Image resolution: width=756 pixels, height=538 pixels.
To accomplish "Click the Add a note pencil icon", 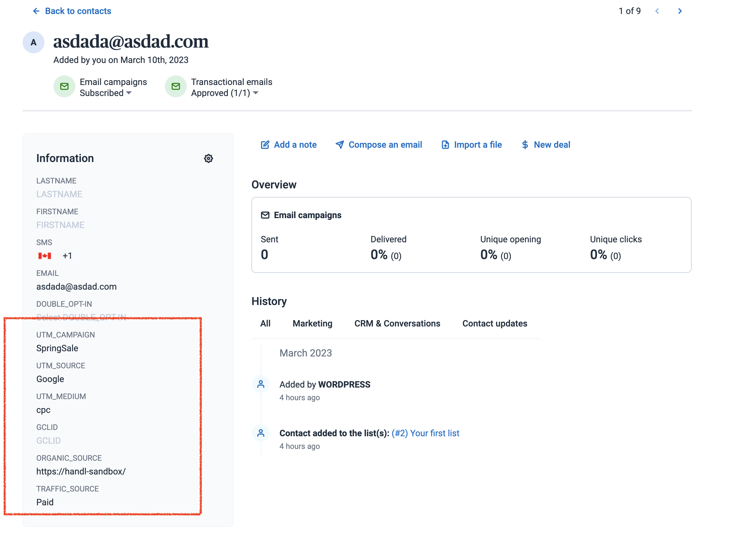I will 265,145.
